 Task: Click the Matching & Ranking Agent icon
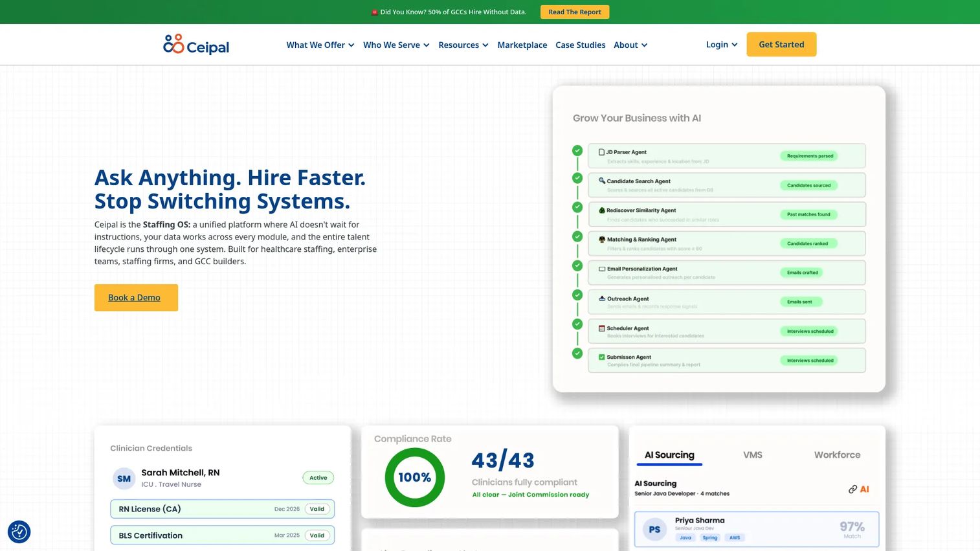602,240
